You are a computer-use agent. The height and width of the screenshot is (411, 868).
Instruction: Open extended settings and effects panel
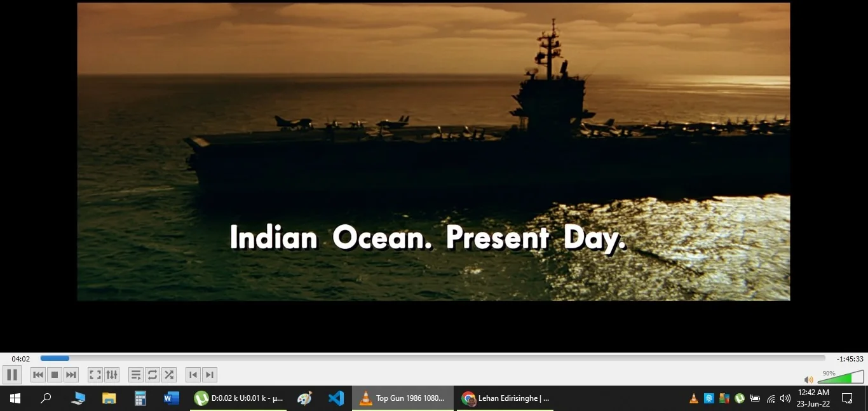[x=112, y=375]
